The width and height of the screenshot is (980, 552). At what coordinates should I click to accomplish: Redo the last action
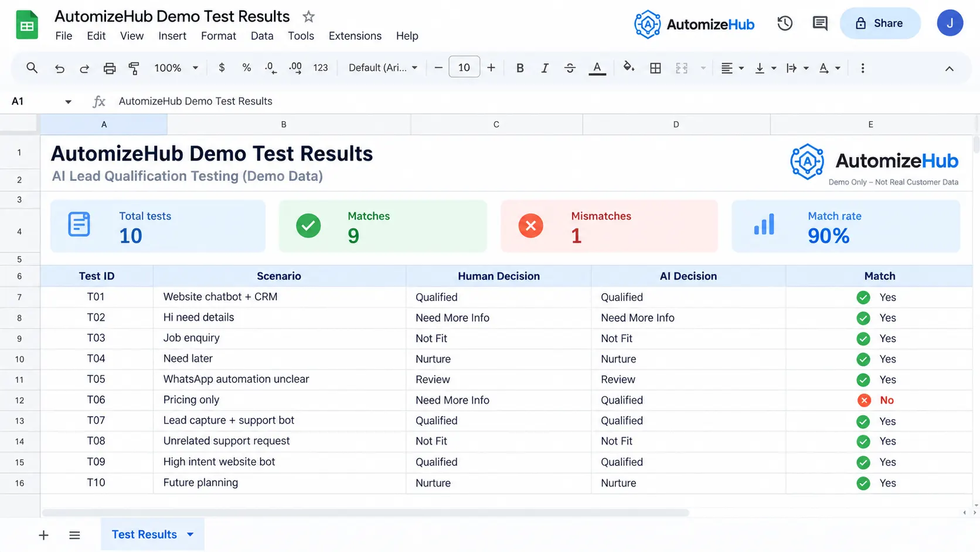click(x=84, y=68)
